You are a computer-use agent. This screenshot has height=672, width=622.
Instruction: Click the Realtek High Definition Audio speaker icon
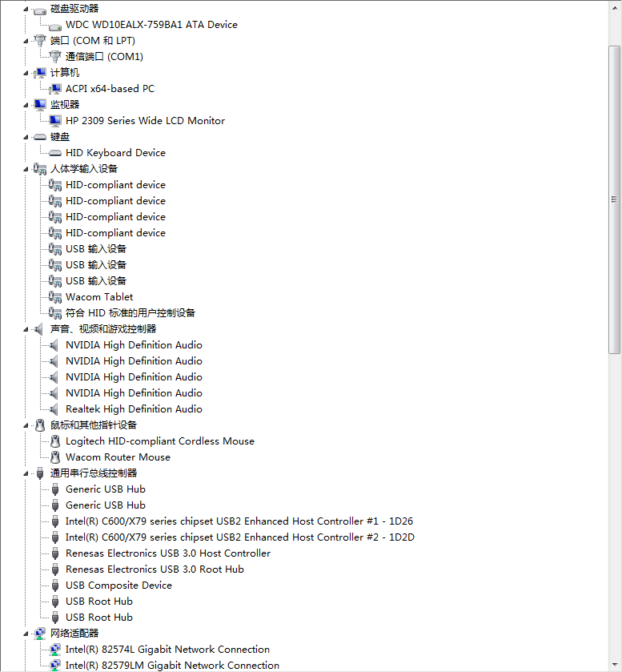tap(54, 409)
